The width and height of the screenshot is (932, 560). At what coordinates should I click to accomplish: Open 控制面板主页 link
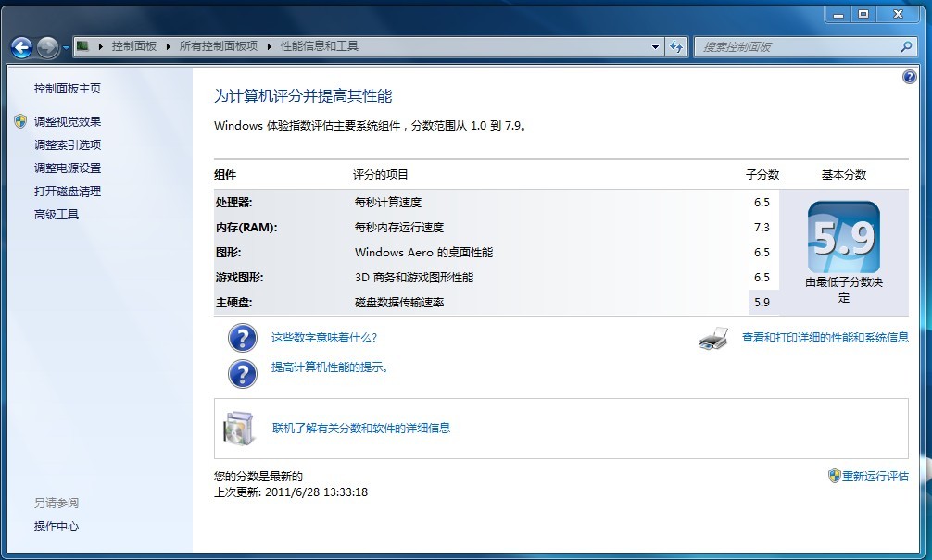click(67, 89)
